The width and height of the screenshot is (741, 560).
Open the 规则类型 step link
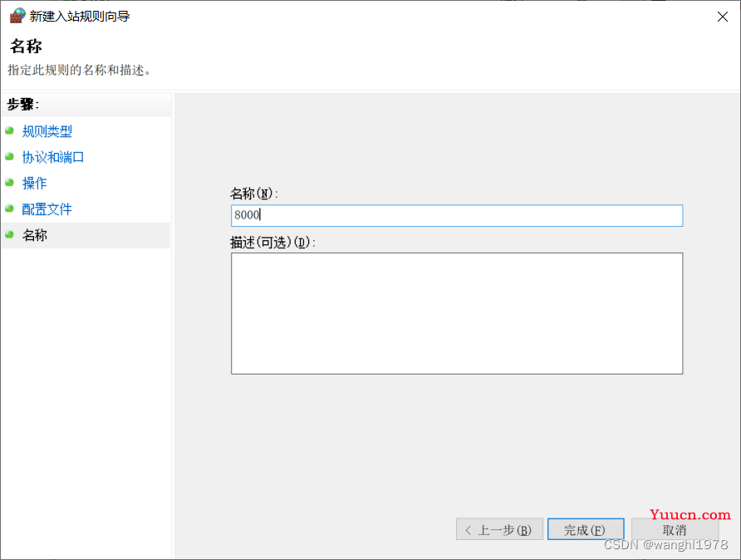pyautogui.click(x=47, y=131)
